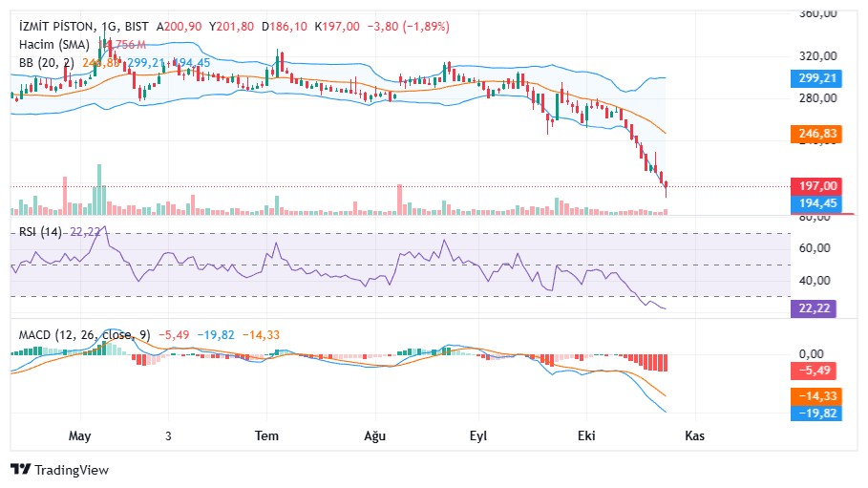Click the RSI (14) indicator label

pos(40,231)
